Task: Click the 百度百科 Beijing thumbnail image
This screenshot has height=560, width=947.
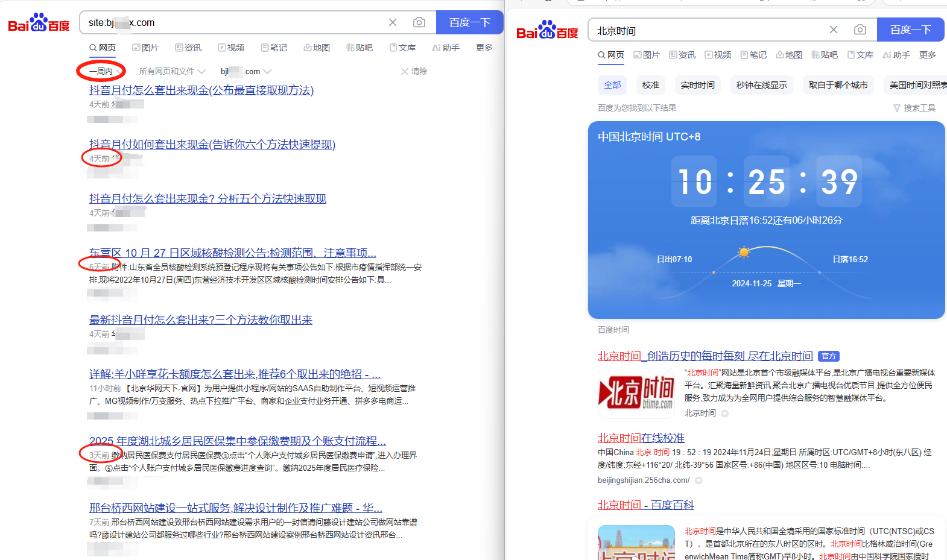Action: (x=636, y=543)
